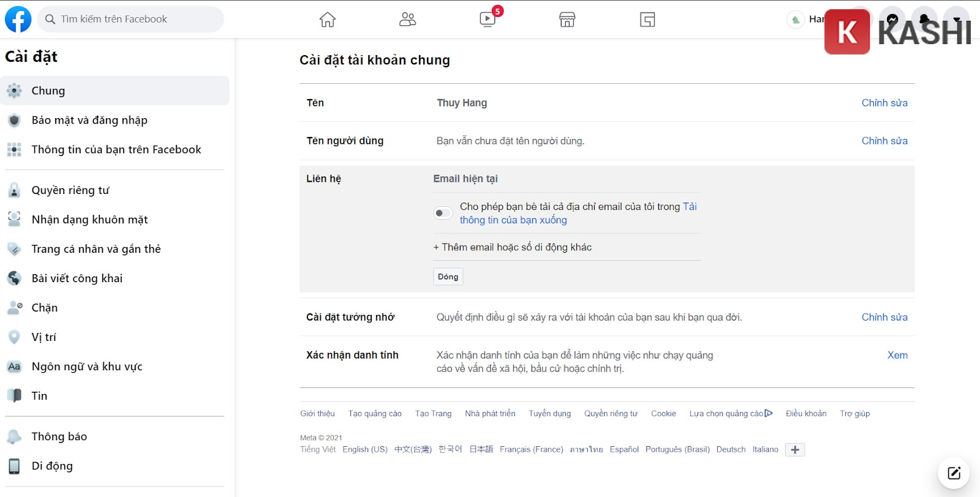Open Giới thiệu footer link

(317, 414)
